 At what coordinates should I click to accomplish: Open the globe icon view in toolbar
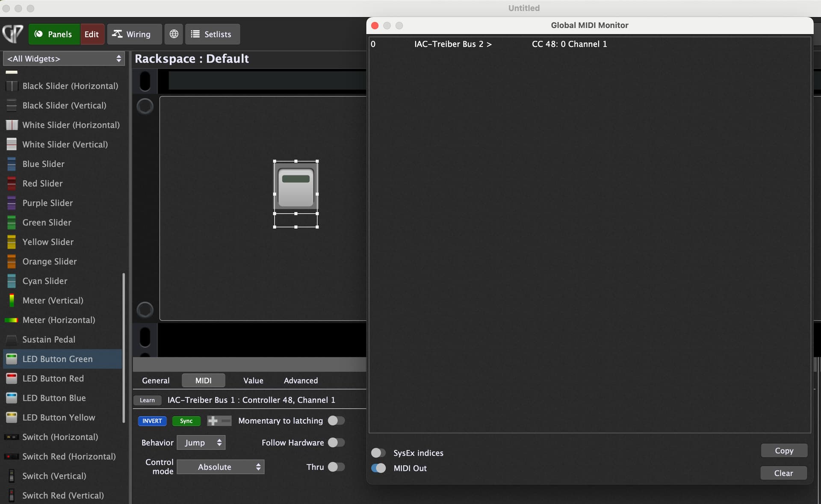pos(174,34)
